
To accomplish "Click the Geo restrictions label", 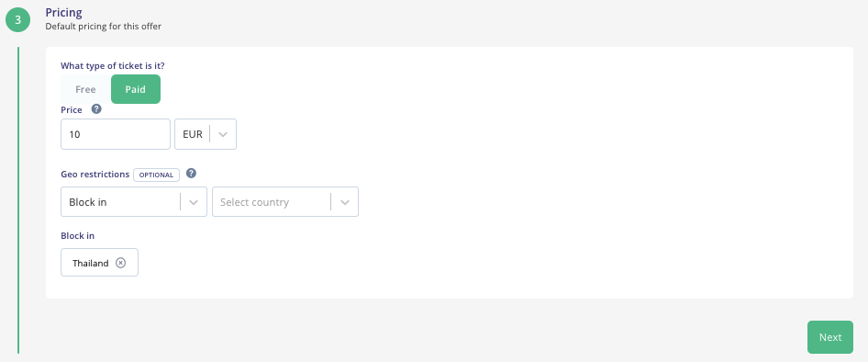I will (x=95, y=174).
